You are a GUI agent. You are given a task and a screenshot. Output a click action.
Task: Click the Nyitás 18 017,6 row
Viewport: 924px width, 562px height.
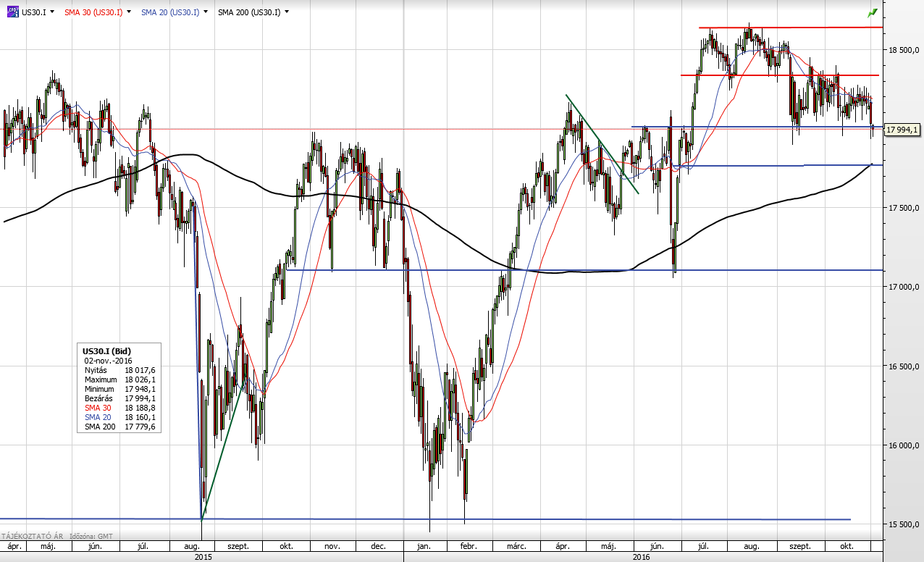(119, 369)
